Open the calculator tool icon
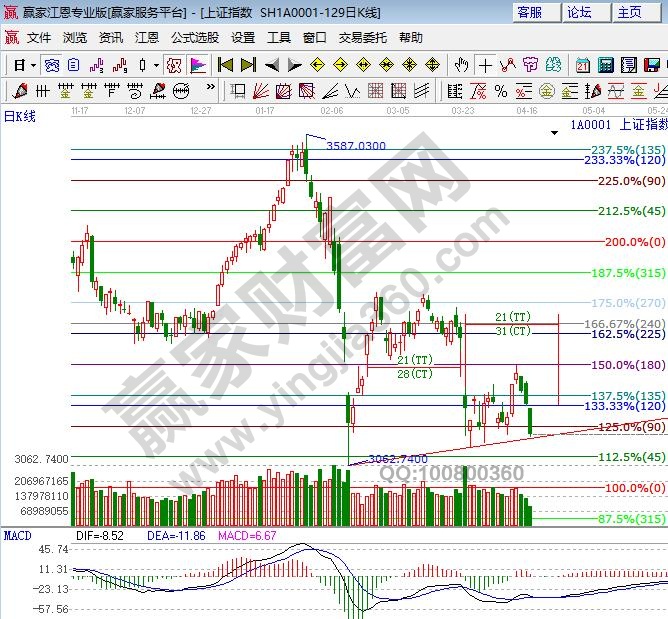Viewport: 668px width, 619px height. click(606, 65)
